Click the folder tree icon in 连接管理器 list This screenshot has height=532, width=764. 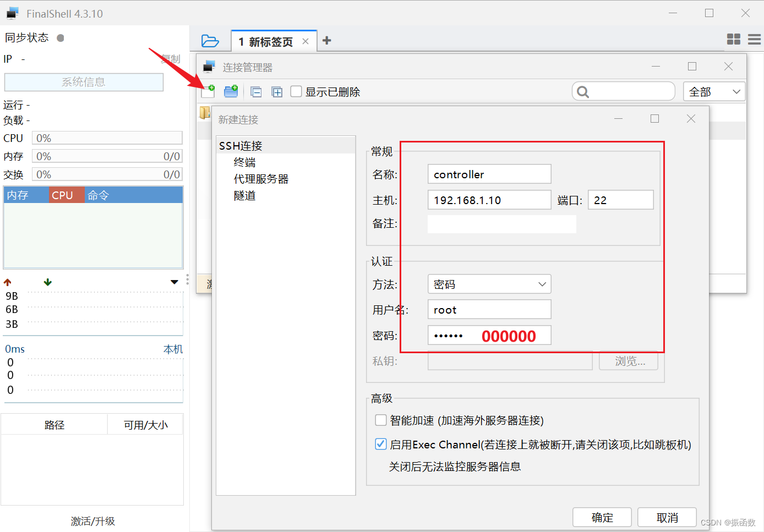tap(205, 113)
